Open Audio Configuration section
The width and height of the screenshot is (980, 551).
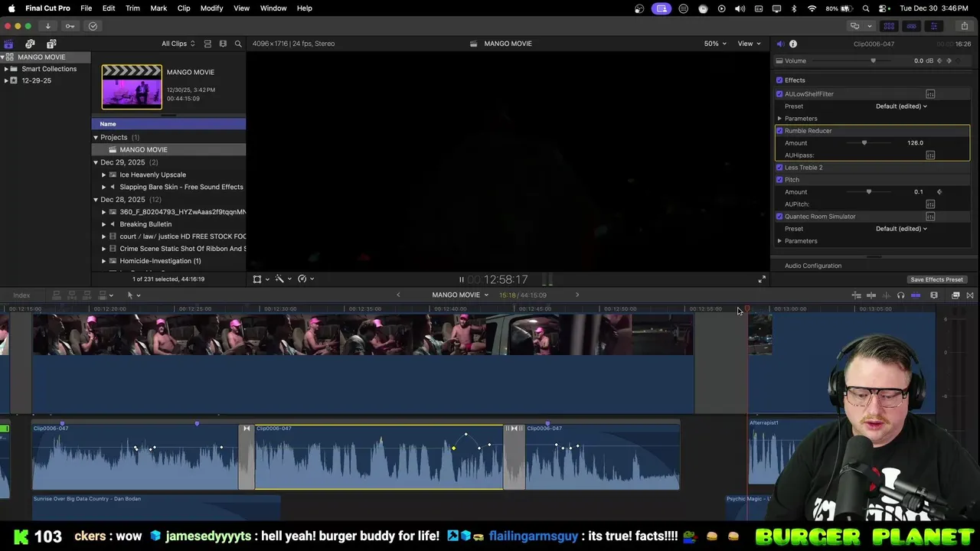click(813, 266)
